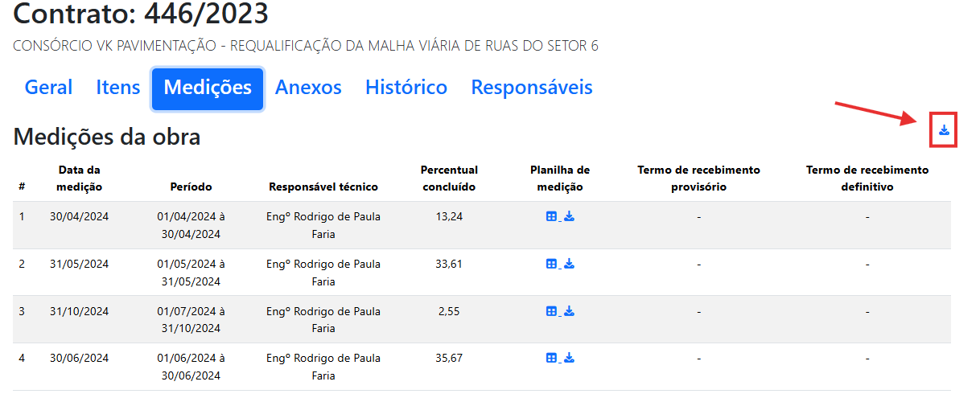Download measurement 1 spreadsheet file
This screenshot has width=980, height=398.
click(x=569, y=216)
